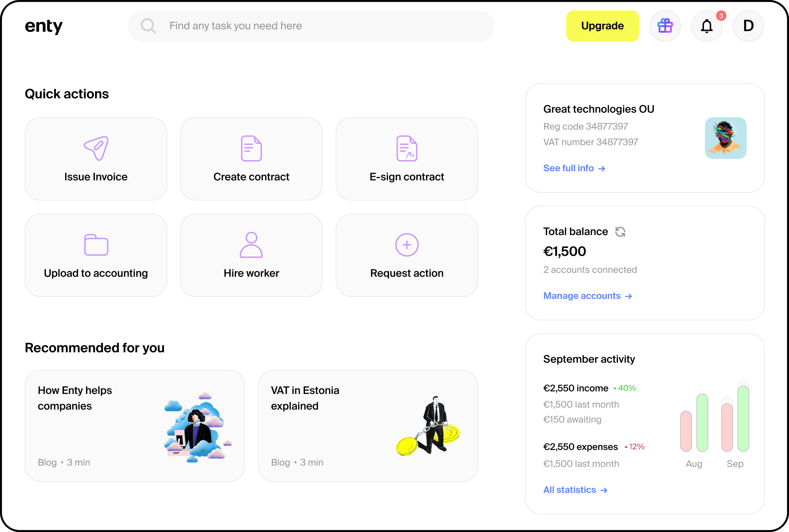Click the search magnifier icon

148,26
